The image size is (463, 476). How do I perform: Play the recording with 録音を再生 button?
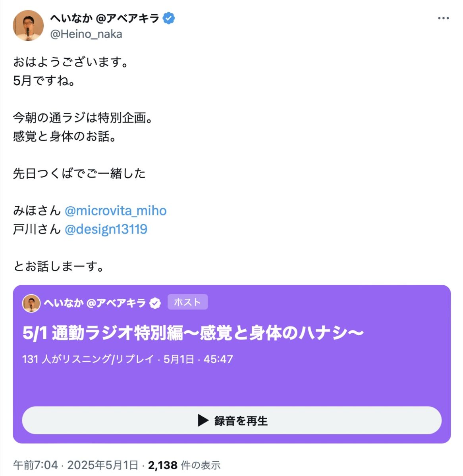[x=232, y=420]
